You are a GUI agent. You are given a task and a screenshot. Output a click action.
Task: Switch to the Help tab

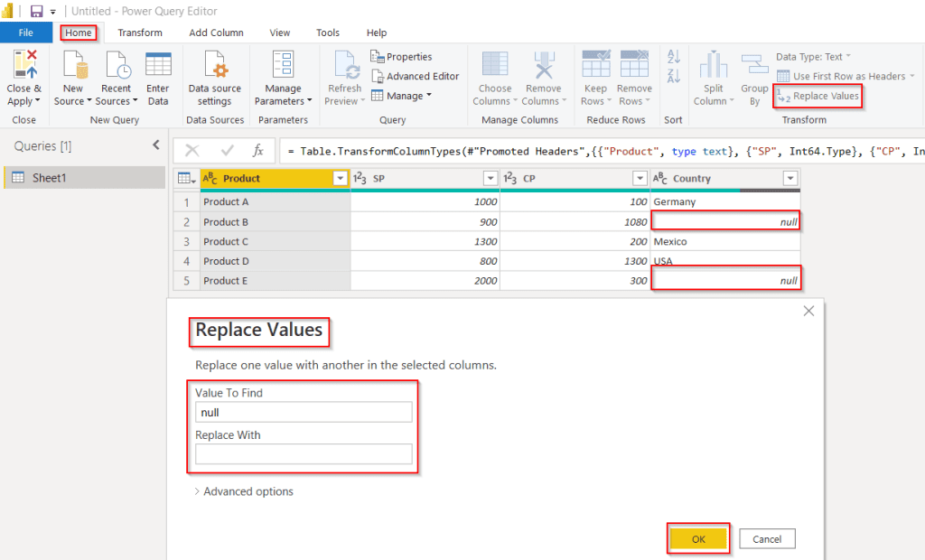[x=377, y=33]
